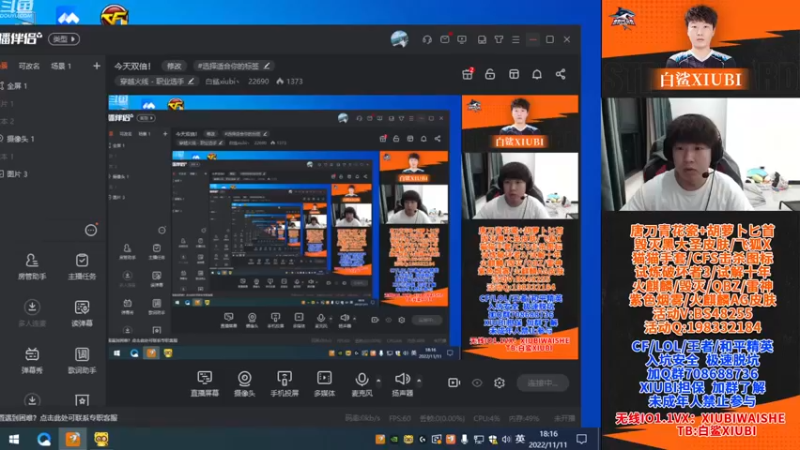
Task: Open the Windows Start button
Action: pos(14,439)
